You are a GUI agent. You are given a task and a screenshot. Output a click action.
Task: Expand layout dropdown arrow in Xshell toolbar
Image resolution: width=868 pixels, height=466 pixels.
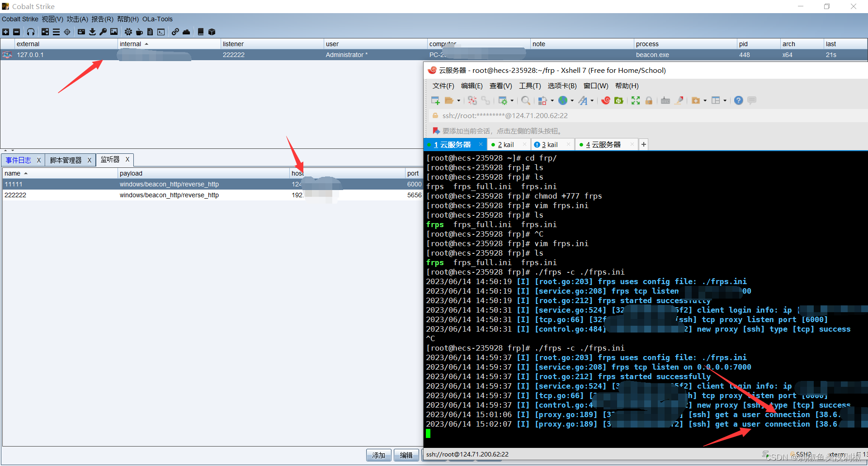(x=725, y=101)
